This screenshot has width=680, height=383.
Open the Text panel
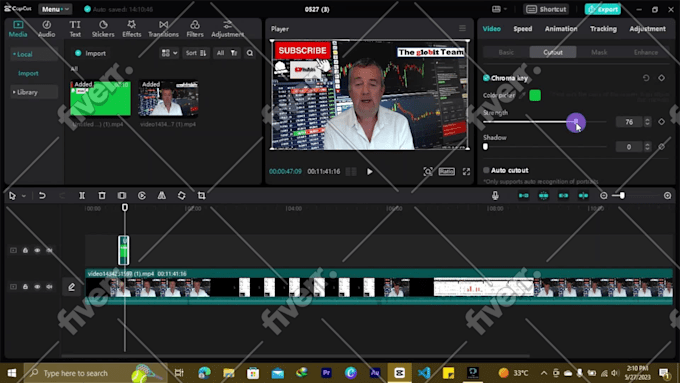pos(75,29)
